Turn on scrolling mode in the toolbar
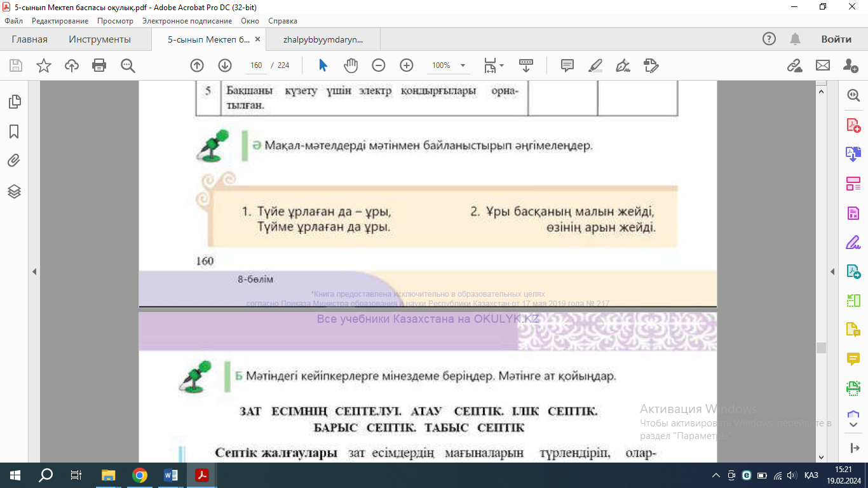The height and width of the screenshot is (488, 868). (526, 65)
